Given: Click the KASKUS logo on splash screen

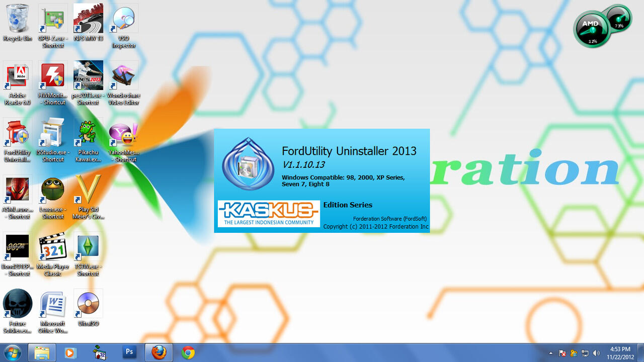Looking at the screenshot, I should click(x=269, y=214).
